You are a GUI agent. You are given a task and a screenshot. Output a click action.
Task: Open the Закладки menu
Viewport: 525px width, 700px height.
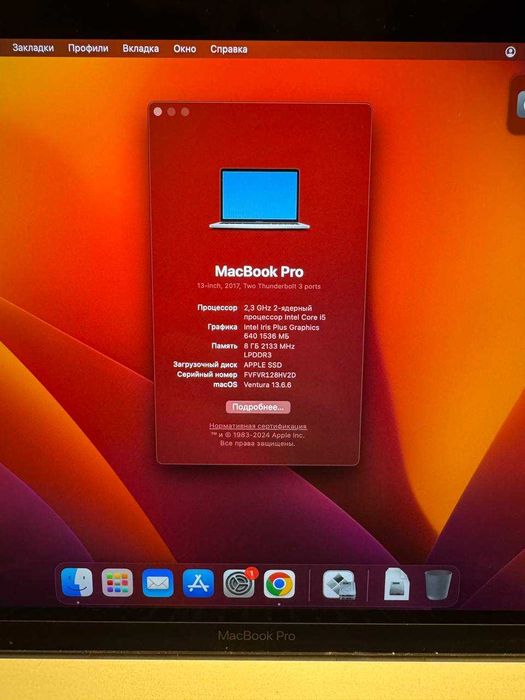(33, 48)
